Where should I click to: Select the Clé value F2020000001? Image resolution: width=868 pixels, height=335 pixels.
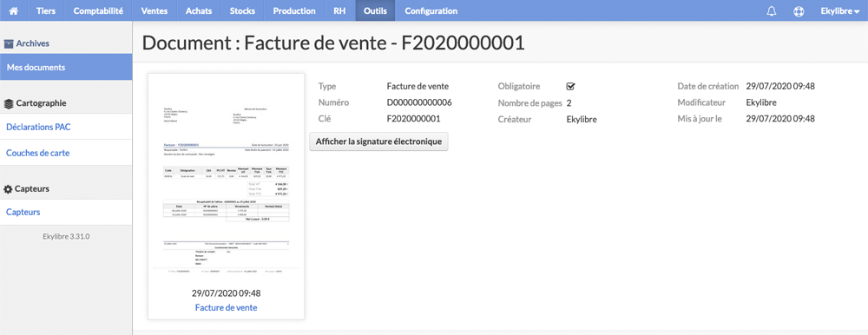[x=413, y=119]
